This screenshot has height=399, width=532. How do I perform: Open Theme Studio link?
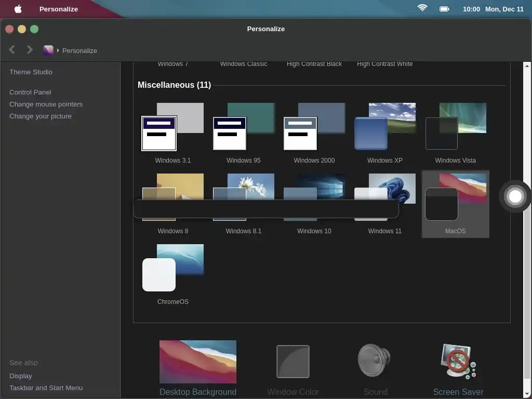point(31,72)
